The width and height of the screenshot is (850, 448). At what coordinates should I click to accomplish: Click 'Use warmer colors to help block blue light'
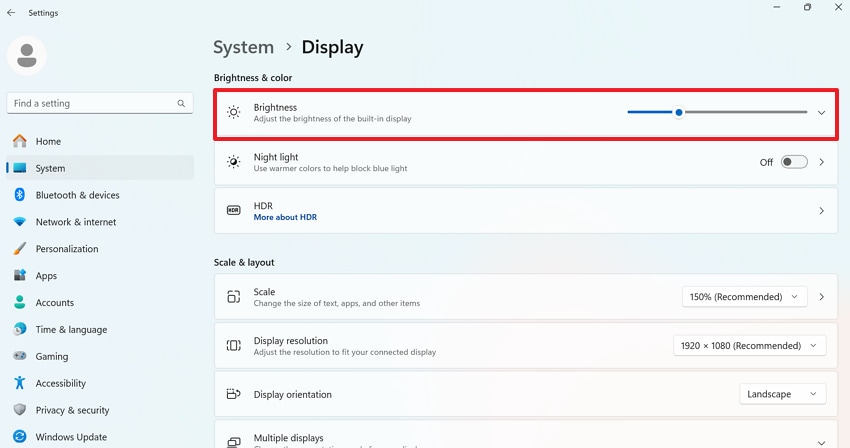330,169
